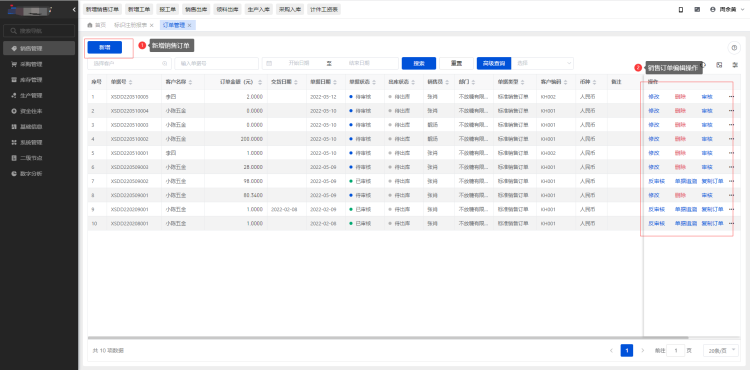Open 库存管理 inventory module
The height and width of the screenshot is (370, 750).
click(x=39, y=80)
